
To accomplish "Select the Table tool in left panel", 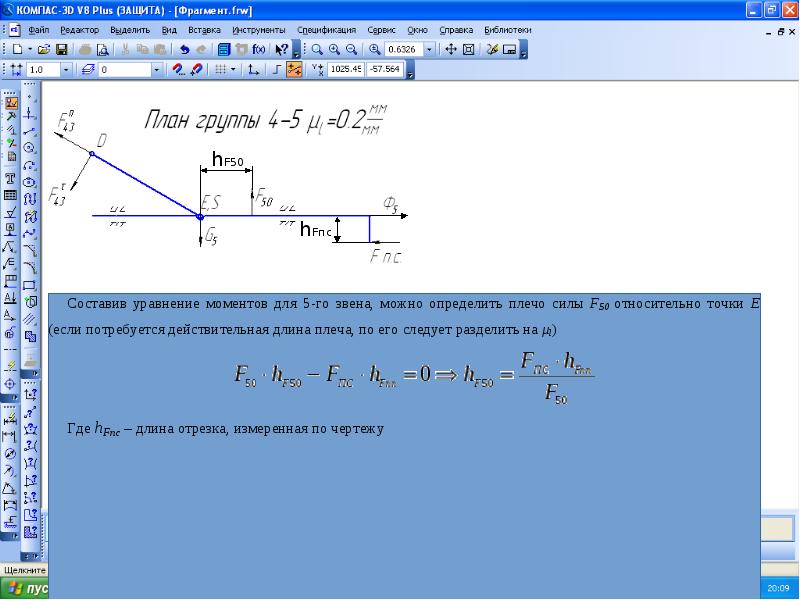I will coord(11,196).
